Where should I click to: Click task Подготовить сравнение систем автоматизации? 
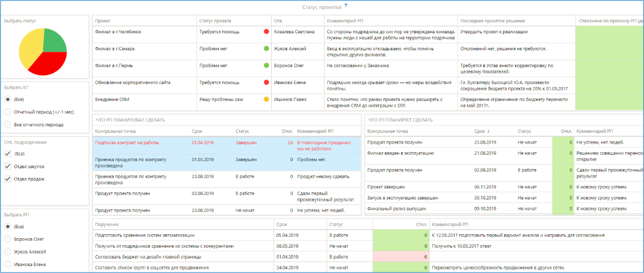click(145, 235)
